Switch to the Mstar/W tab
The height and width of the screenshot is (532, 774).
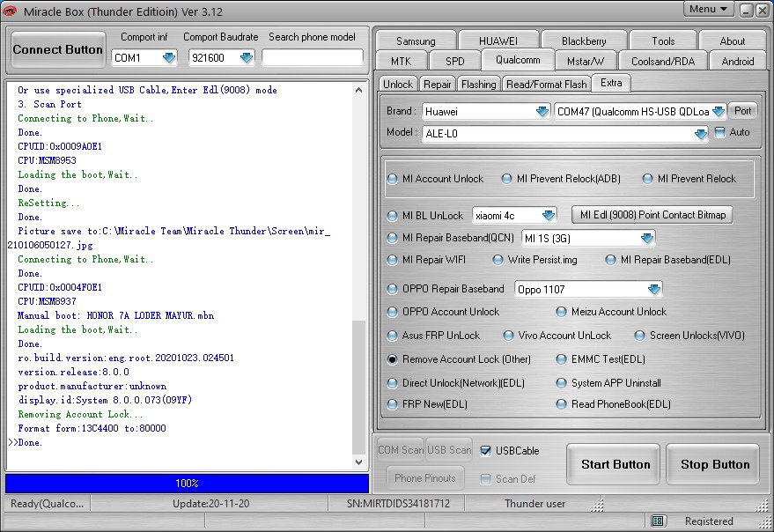pos(586,62)
